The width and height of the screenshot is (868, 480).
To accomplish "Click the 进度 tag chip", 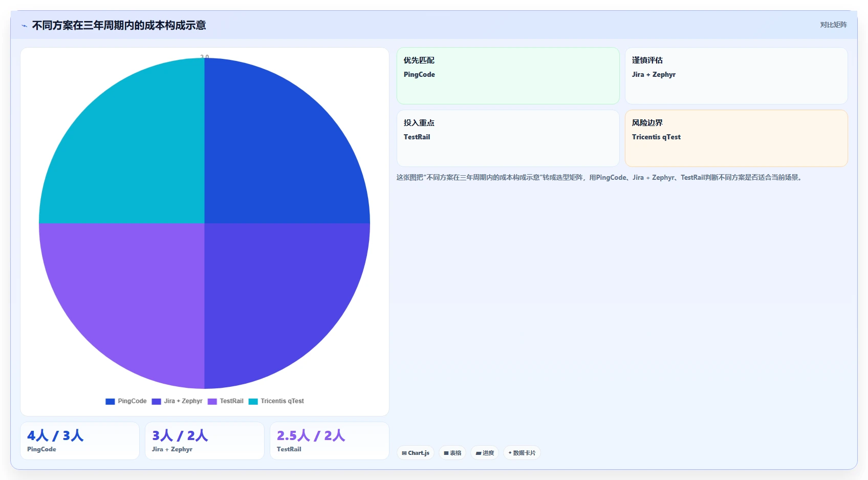I will click(485, 453).
